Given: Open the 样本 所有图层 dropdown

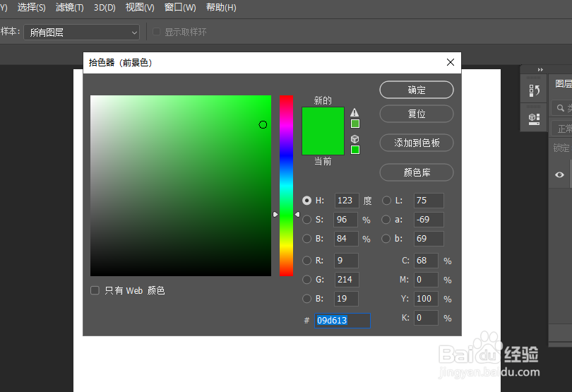Looking at the screenshot, I should [x=82, y=32].
